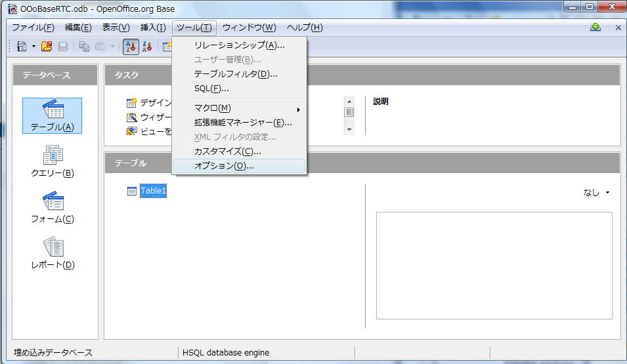Click the green update download icon
The image size is (627, 364).
[x=595, y=27]
